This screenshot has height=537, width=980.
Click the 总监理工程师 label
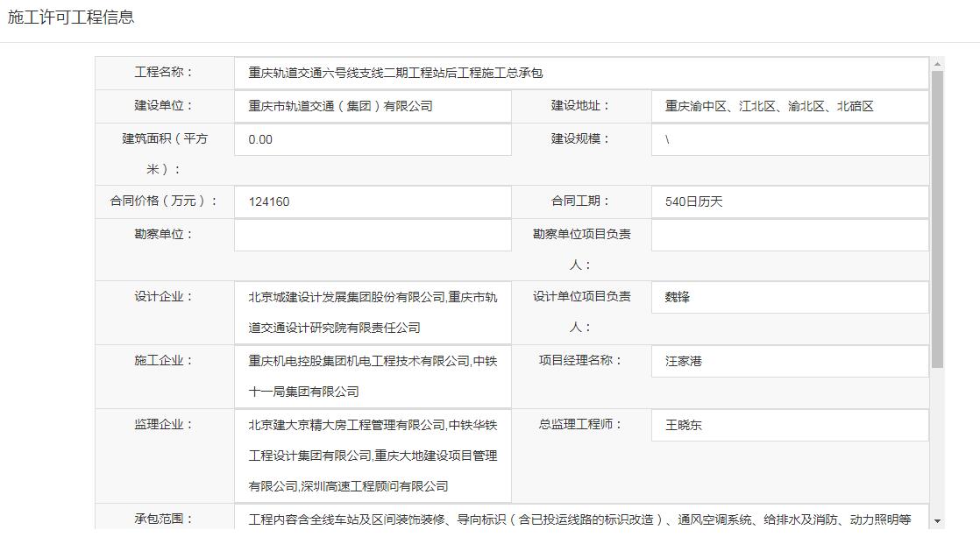pyautogui.click(x=580, y=425)
